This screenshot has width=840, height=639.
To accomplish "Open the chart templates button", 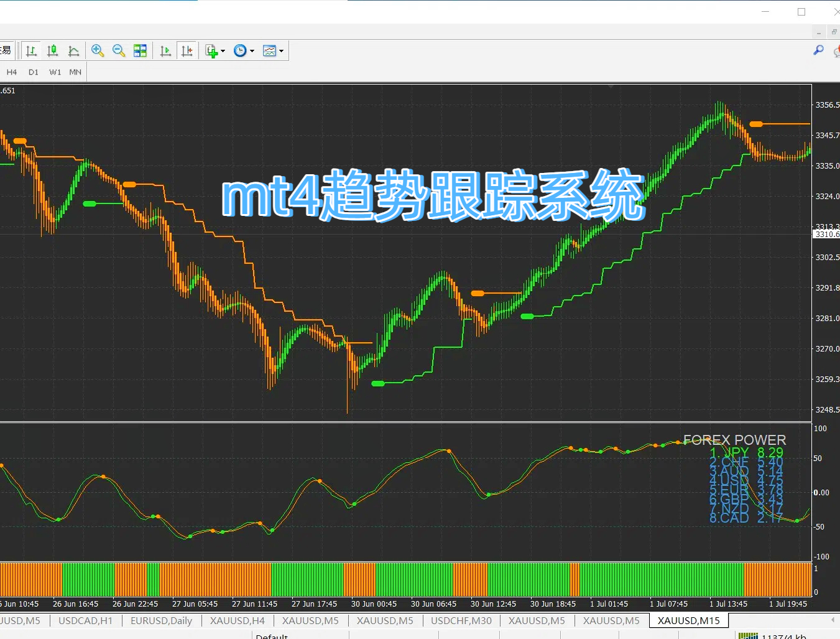I will point(269,51).
